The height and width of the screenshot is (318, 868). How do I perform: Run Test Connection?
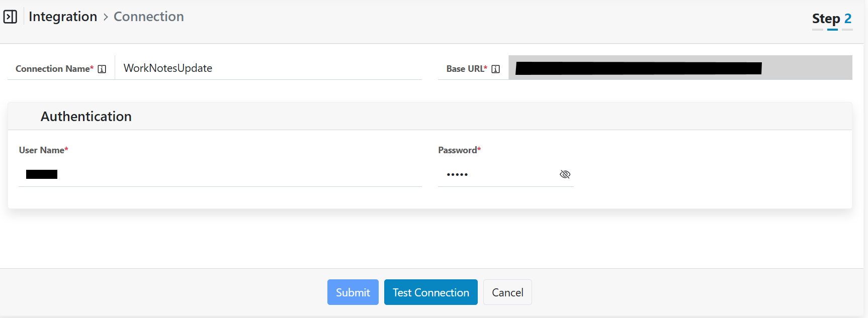coord(430,292)
